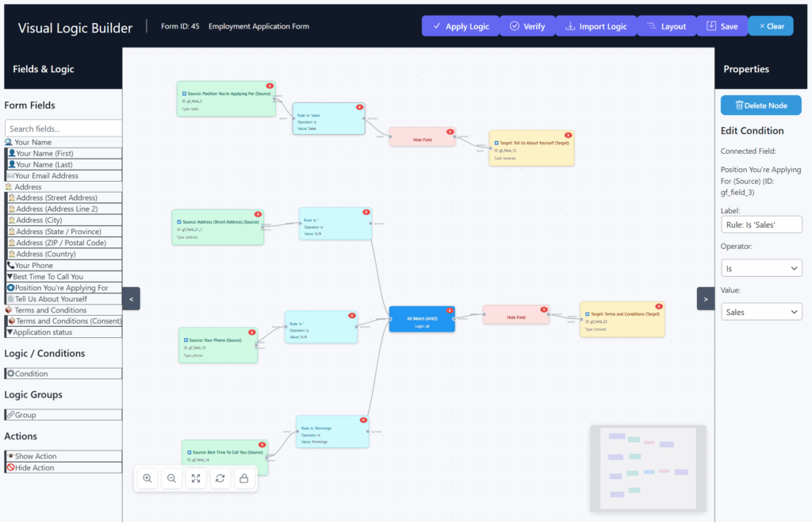Remove Source: Your Phone node

tap(251, 332)
